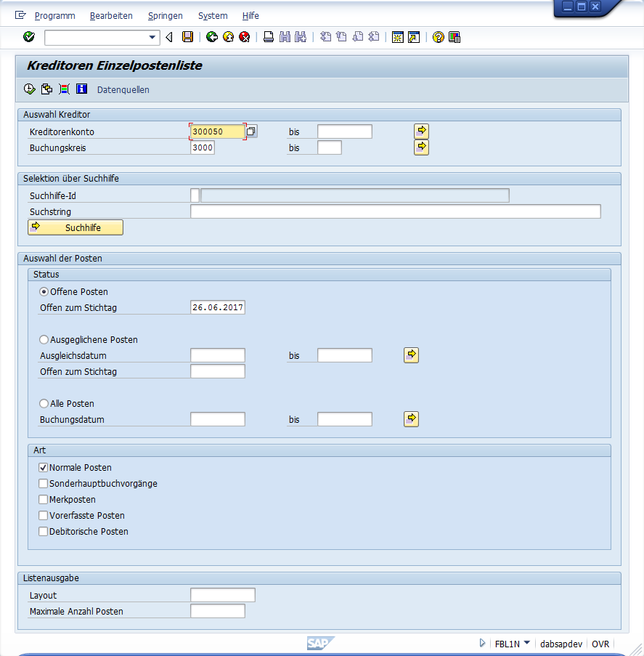Open the Springen menu
Screen dimensions: 644x656
(x=166, y=15)
